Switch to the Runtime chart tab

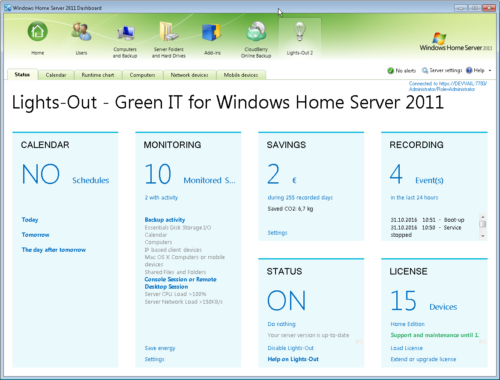click(x=98, y=75)
